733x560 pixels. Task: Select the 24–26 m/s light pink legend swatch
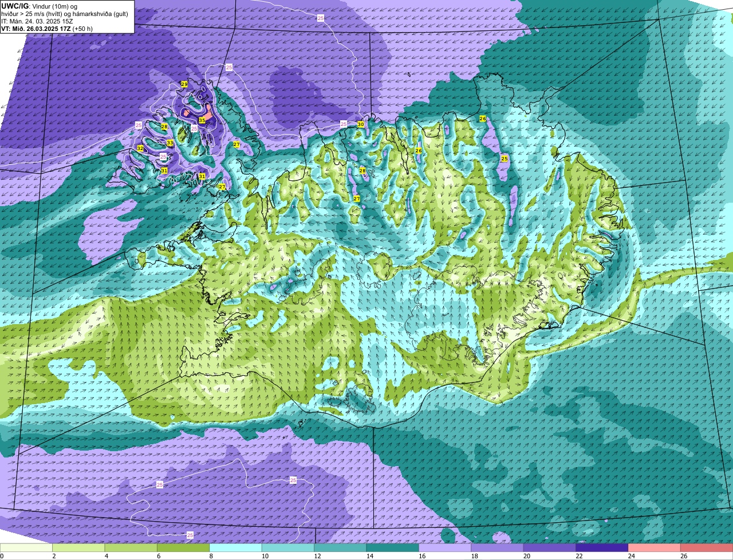pyautogui.click(x=655, y=547)
